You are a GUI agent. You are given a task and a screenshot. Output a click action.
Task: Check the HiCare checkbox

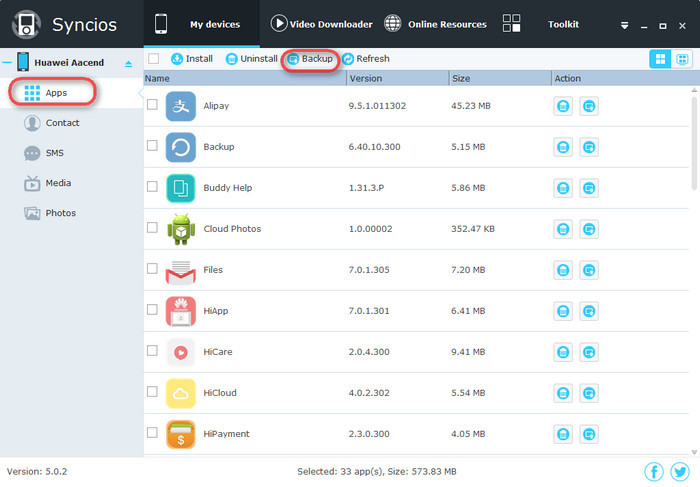152,350
